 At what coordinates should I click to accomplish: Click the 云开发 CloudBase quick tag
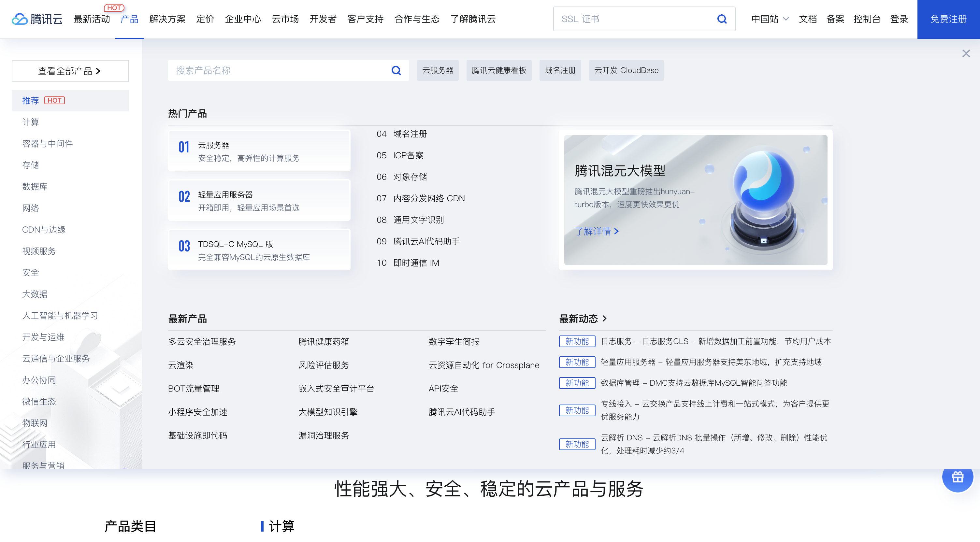[626, 70]
